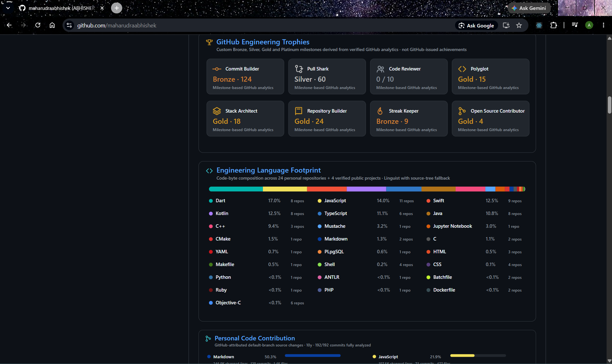Click the Dockerfile language row label
Image resolution: width=612 pixels, height=364 pixels.
pyautogui.click(x=444, y=290)
